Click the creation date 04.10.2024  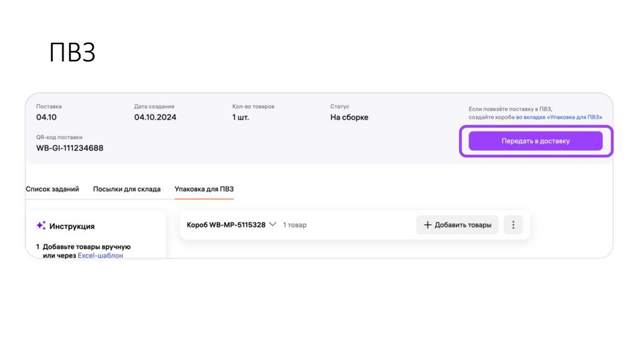point(155,117)
